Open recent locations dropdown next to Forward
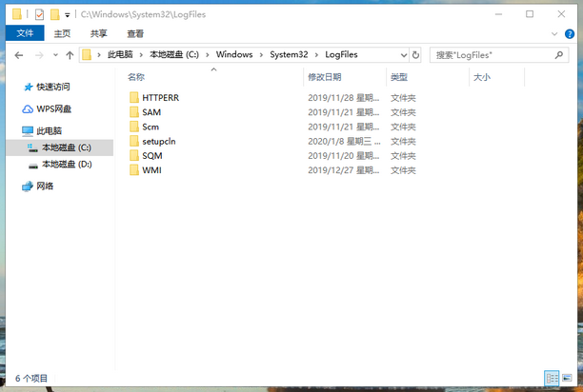Viewport: 583px width, 392px height. click(x=54, y=55)
